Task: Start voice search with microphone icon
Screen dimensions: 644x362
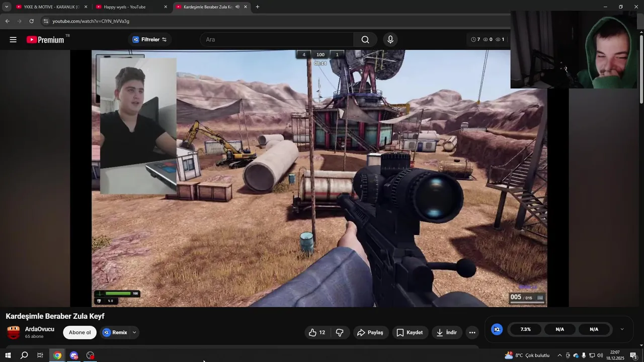Action: click(390, 40)
